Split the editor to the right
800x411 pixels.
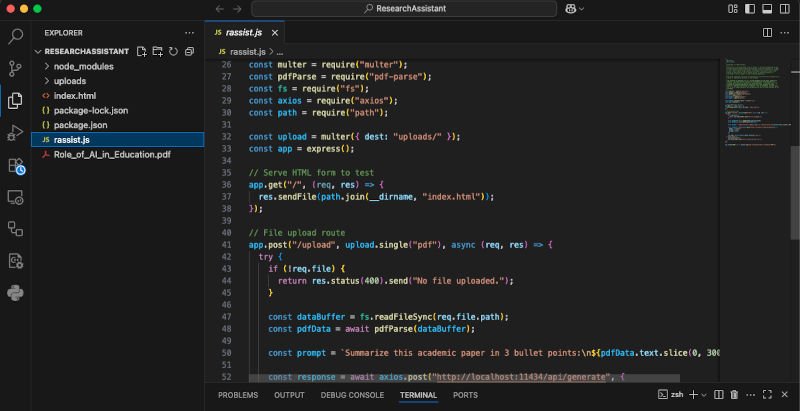(x=767, y=33)
